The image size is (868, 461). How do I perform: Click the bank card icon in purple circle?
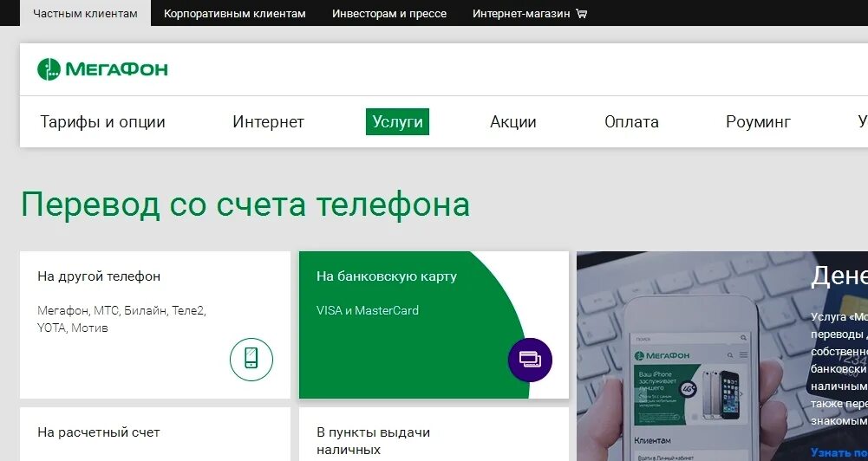[530, 360]
